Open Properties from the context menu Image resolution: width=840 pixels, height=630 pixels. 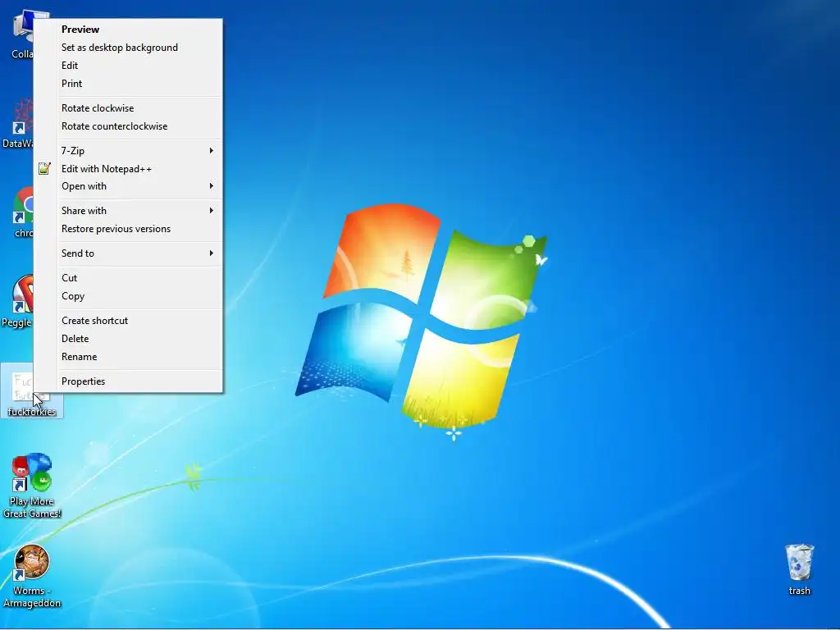128,381
